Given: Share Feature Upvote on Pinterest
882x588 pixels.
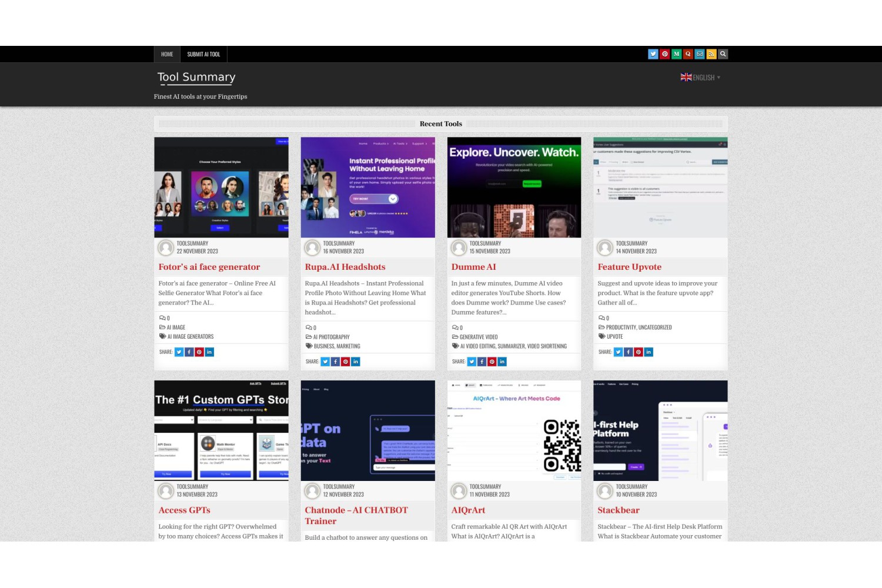Looking at the screenshot, I should click(x=639, y=352).
